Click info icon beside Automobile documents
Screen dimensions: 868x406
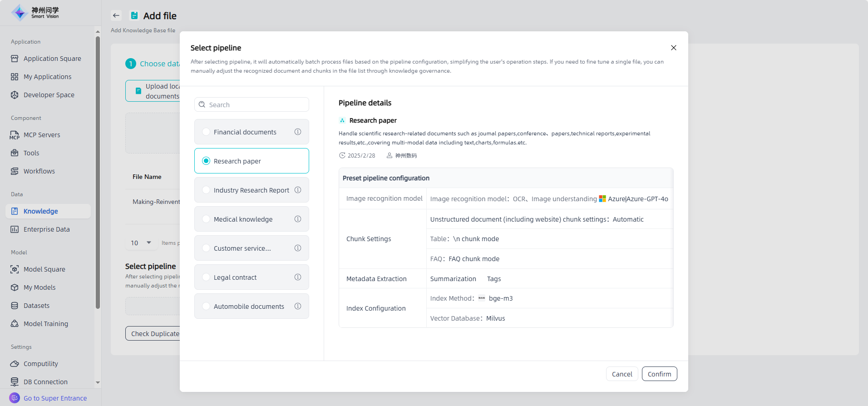(x=298, y=306)
